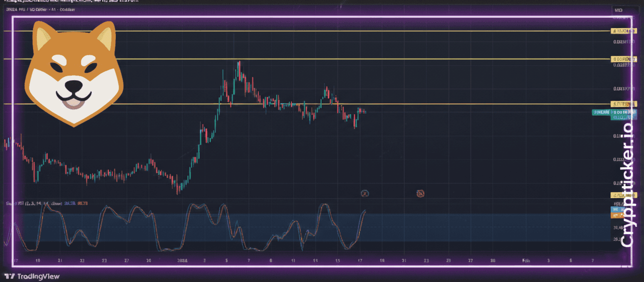Image resolution: width=644 pixels, height=282 pixels.
Task: Select the teal symbol tag on price axis
Action: 601,112
